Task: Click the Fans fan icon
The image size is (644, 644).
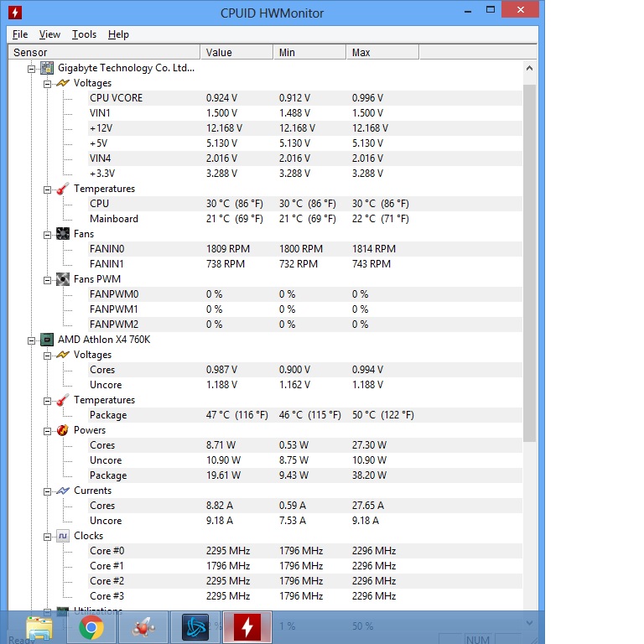Action: (62, 234)
